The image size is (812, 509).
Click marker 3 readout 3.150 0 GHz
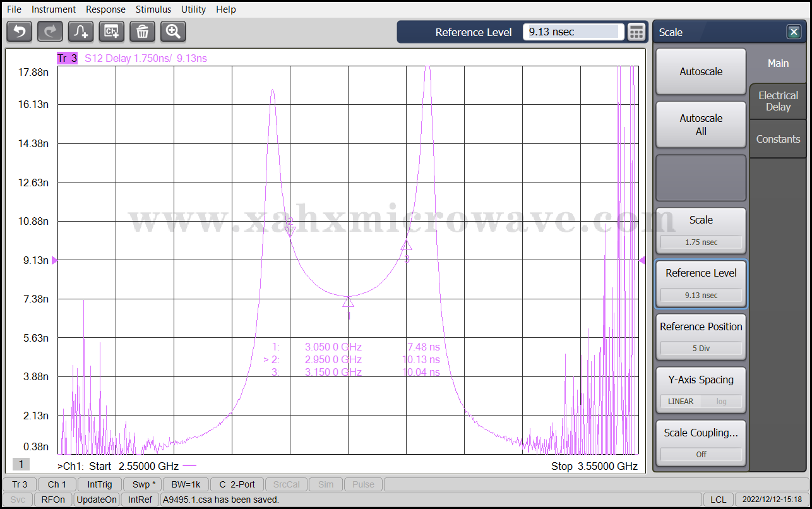(333, 372)
